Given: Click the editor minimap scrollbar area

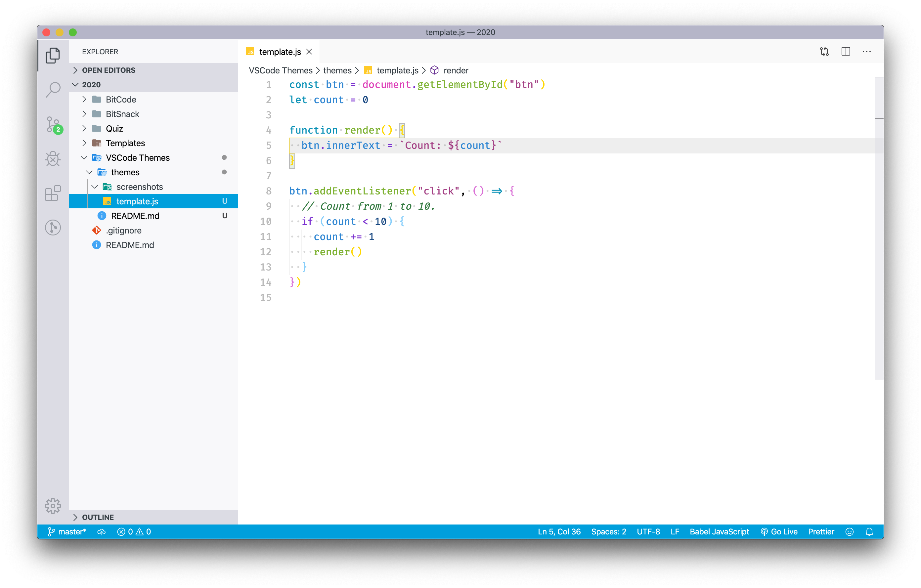Looking at the screenshot, I should click(x=879, y=230).
